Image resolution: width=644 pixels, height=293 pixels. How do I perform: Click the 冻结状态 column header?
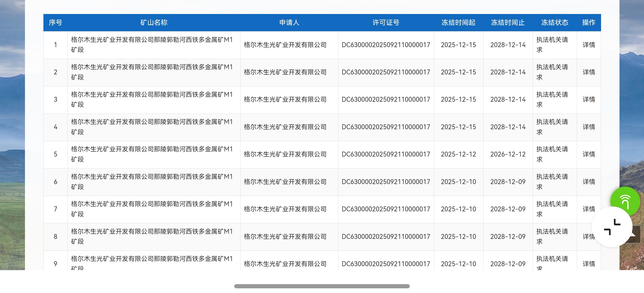click(554, 22)
